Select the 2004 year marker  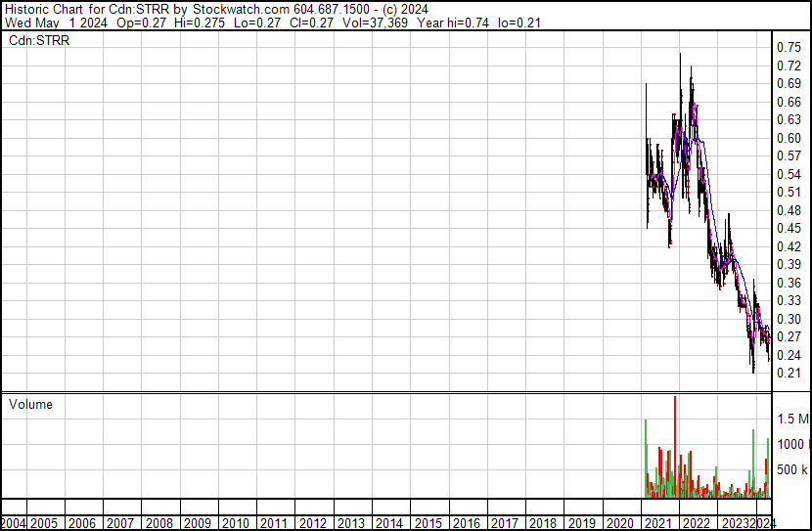[x=14, y=522]
